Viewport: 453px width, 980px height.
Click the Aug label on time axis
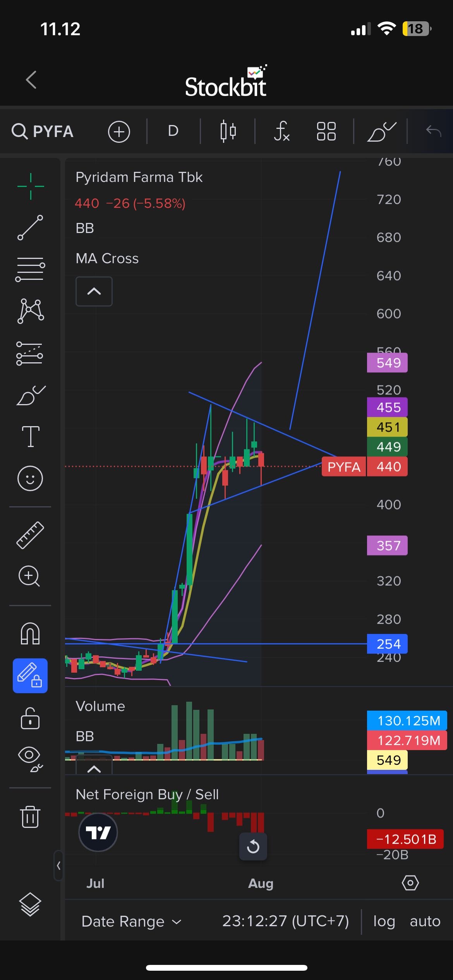[261, 883]
